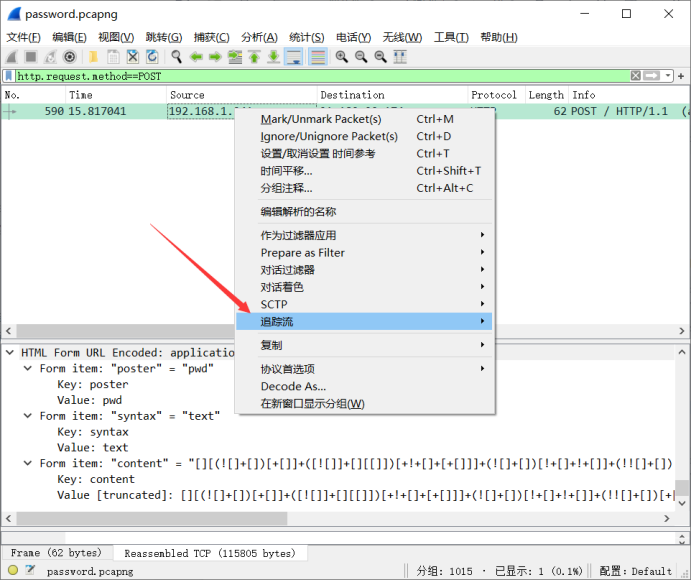Expand 协议首选项 submenu
This screenshot has height=580, width=692.
pos(365,369)
